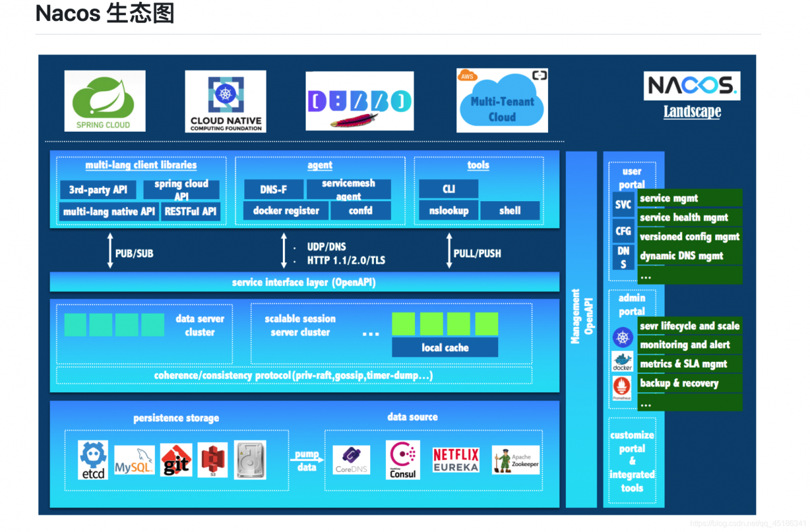Image resolution: width=810 pixels, height=532 pixels.
Task: Click the red S3 storage icon
Action: coord(213,460)
